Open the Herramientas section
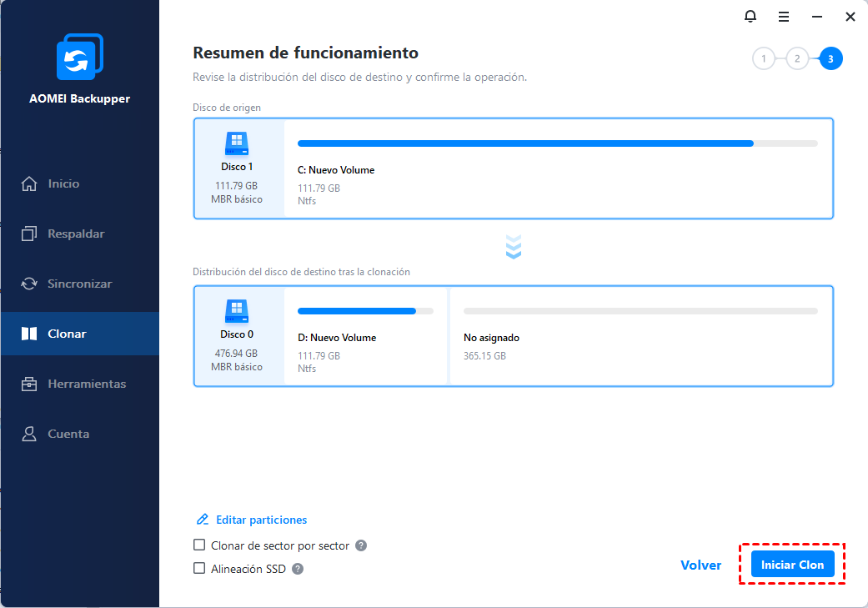 pyautogui.click(x=80, y=384)
